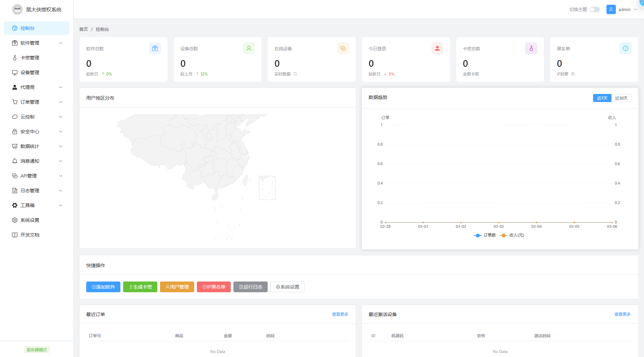Toggle the 切换主题 theme switch
Screen dimensions: 644x357
(594, 9)
